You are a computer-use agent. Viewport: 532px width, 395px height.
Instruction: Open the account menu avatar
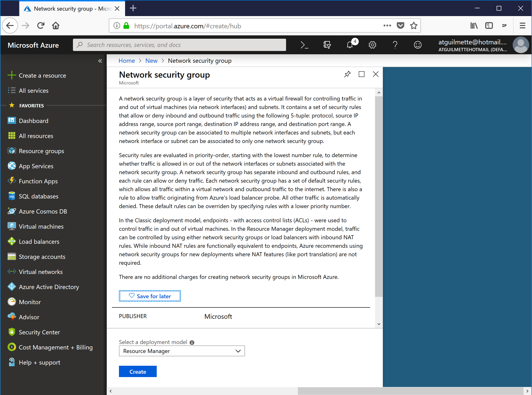coord(520,45)
